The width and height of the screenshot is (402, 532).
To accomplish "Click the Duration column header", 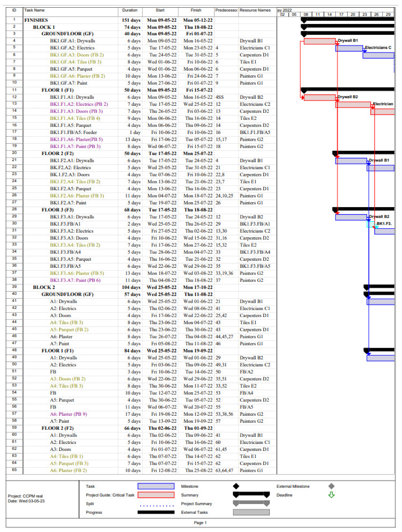I will point(130,10).
